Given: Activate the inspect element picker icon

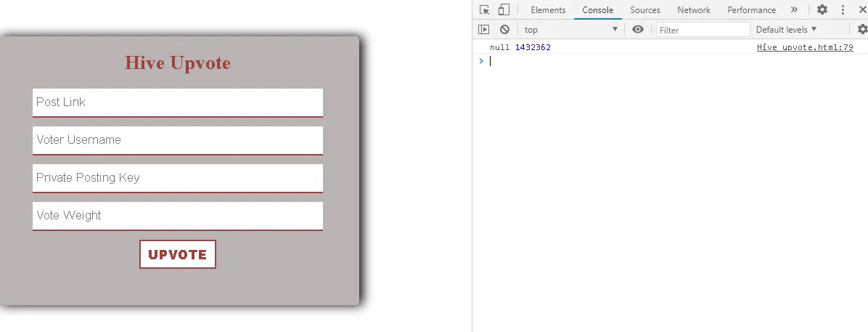Looking at the screenshot, I should coord(484,10).
